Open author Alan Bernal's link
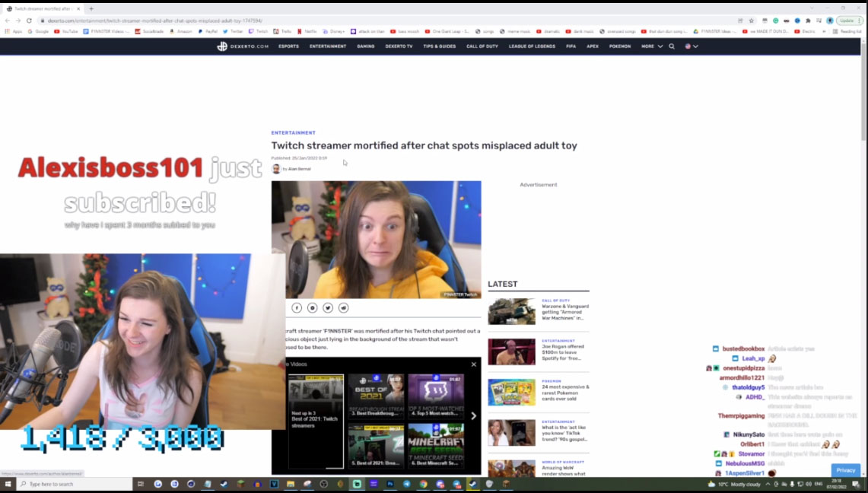 pyautogui.click(x=300, y=169)
